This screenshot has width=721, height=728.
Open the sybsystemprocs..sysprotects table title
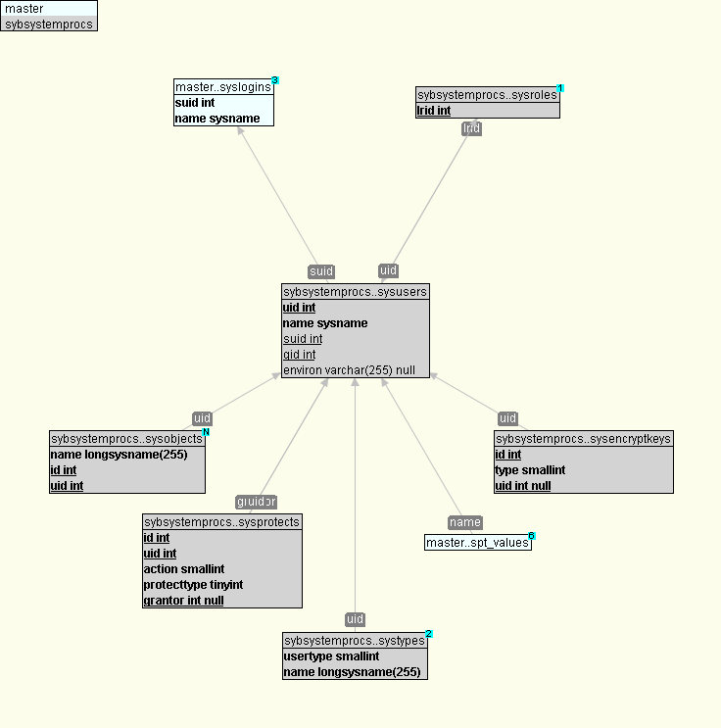[x=221, y=522]
